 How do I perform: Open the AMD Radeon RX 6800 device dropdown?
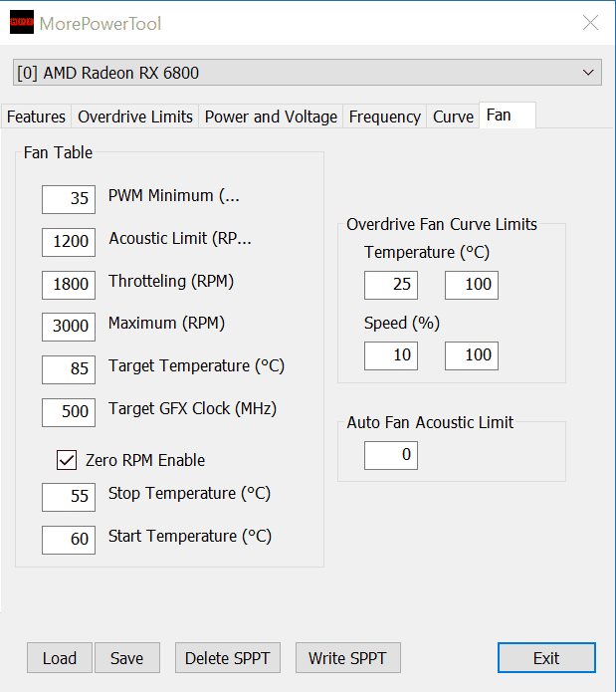click(308, 73)
